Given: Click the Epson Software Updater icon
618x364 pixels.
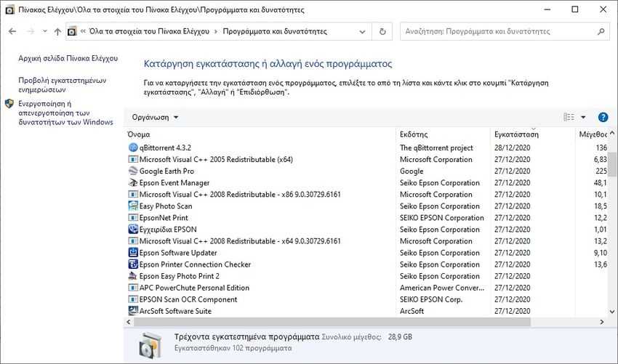Looking at the screenshot, I should click(133, 253).
